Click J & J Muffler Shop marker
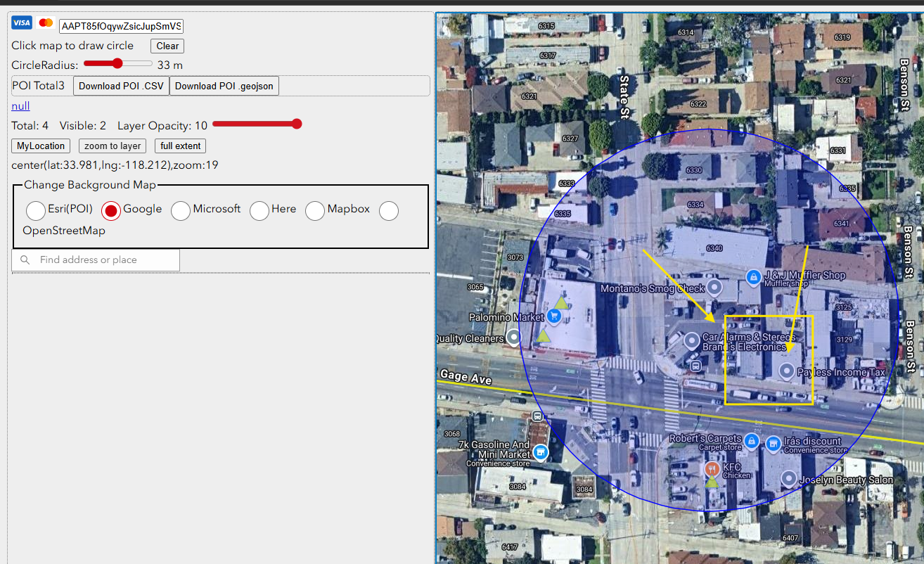Viewport: 924px width, 564px height. [754, 276]
